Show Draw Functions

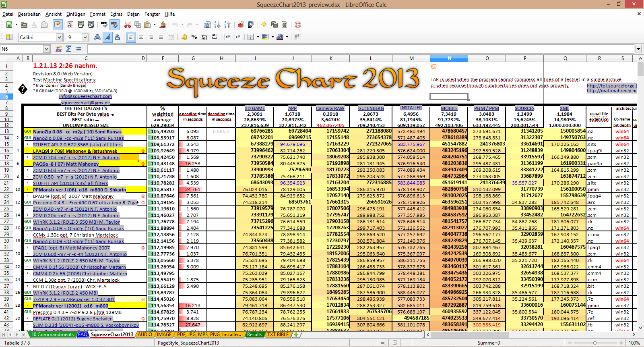coord(251,25)
